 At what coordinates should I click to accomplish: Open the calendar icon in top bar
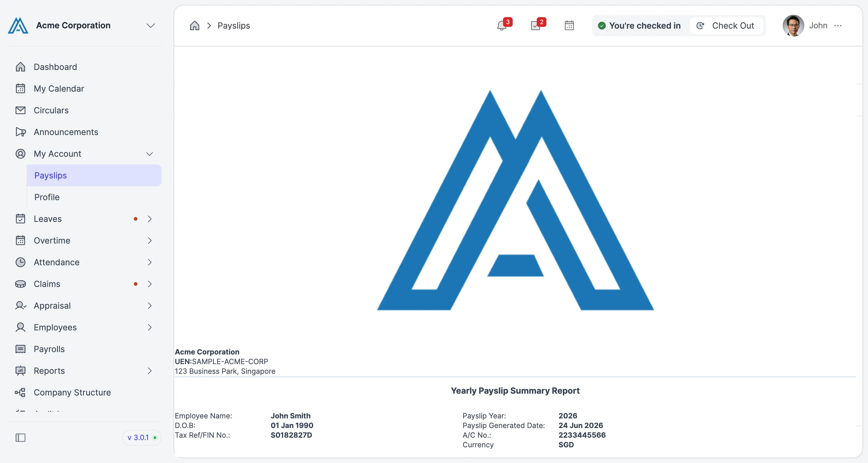click(x=569, y=26)
